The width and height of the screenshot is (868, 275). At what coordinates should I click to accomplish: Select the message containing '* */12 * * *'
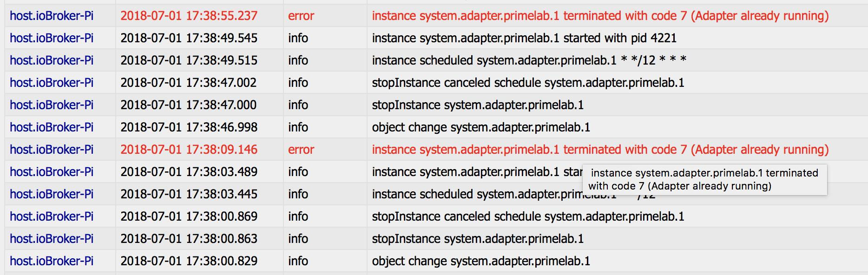(529, 60)
